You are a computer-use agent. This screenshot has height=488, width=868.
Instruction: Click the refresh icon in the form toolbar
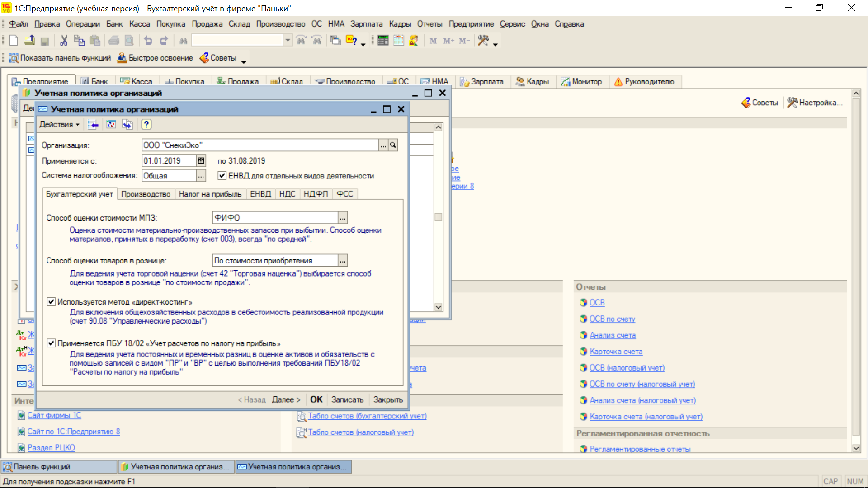pos(111,125)
